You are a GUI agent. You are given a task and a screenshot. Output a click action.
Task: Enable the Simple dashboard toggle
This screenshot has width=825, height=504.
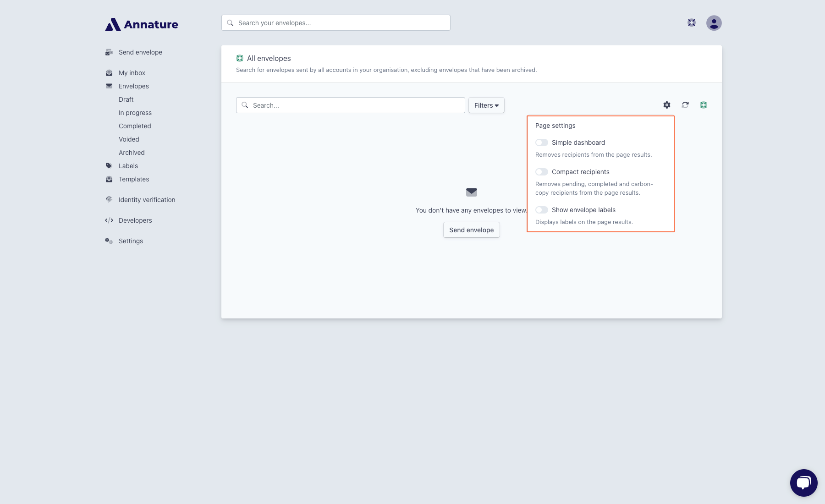point(542,142)
